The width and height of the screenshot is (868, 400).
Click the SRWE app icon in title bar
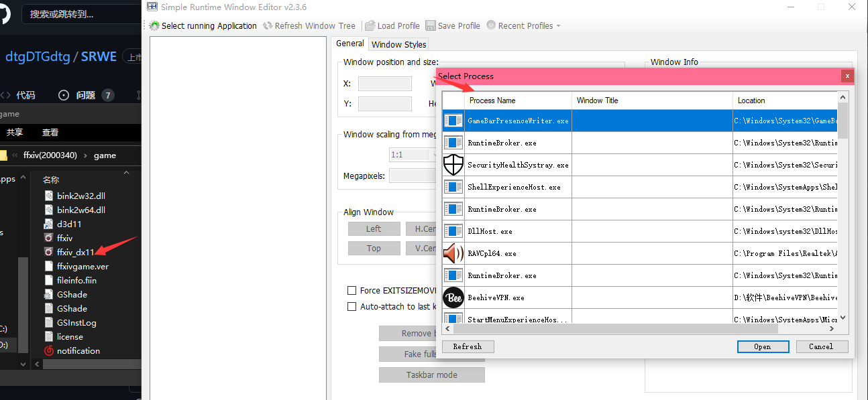click(151, 7)
